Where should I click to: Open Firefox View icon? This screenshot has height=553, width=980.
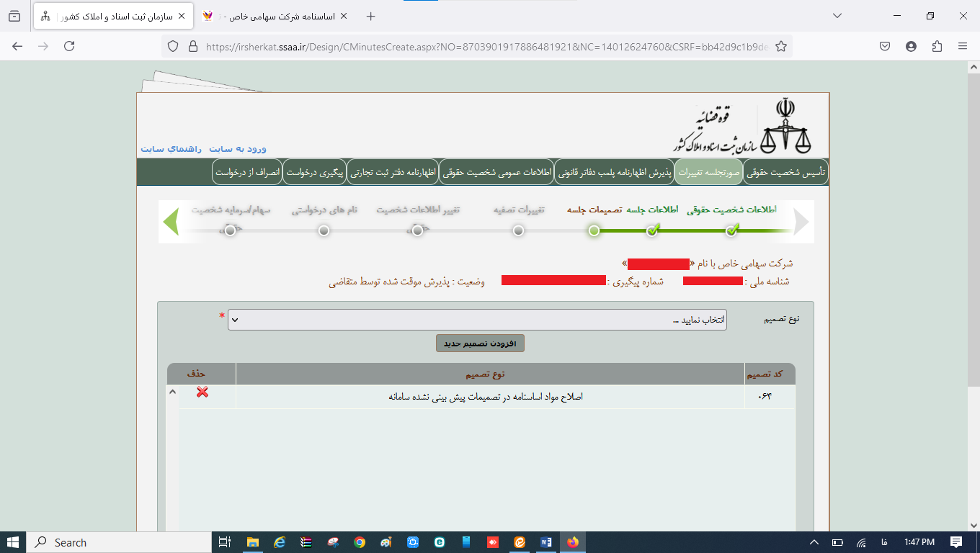point(14,16)
